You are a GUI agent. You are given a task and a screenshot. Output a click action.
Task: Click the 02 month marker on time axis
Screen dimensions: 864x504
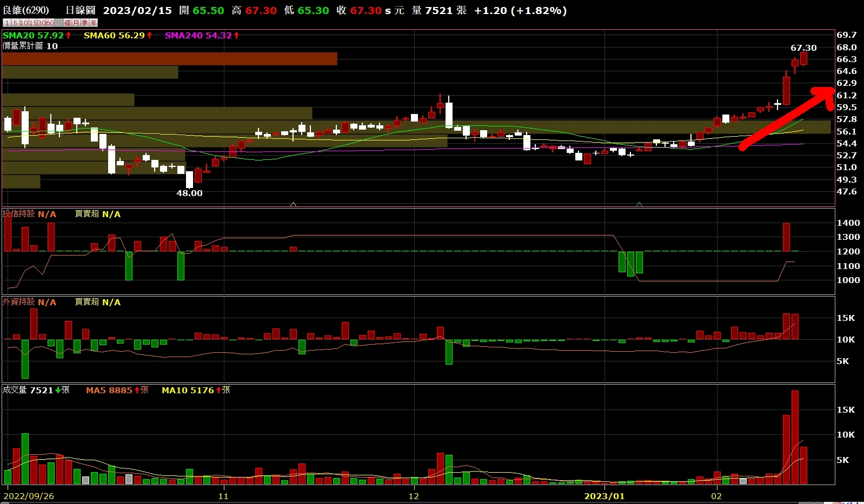tap(716, 496)
